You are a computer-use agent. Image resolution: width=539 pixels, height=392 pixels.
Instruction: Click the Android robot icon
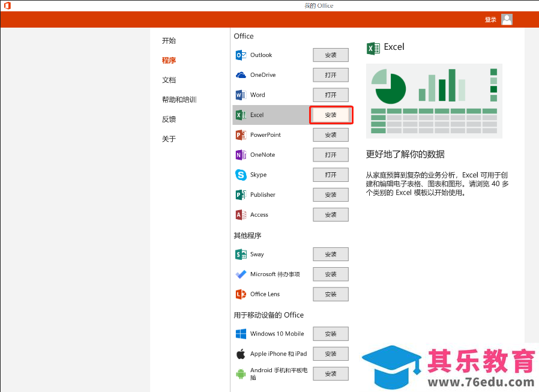click(241, 374)
